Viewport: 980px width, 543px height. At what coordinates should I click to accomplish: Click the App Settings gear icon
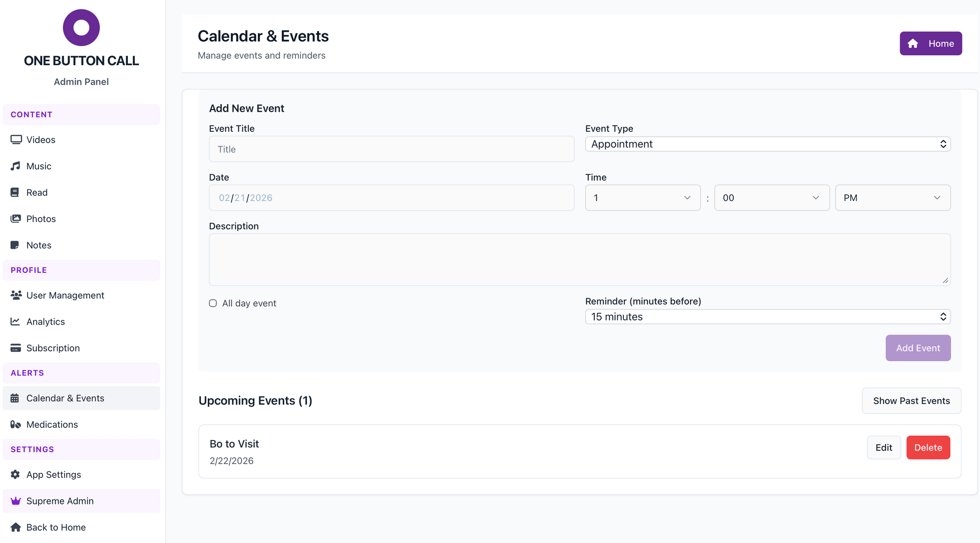click(x=16, y=474)
